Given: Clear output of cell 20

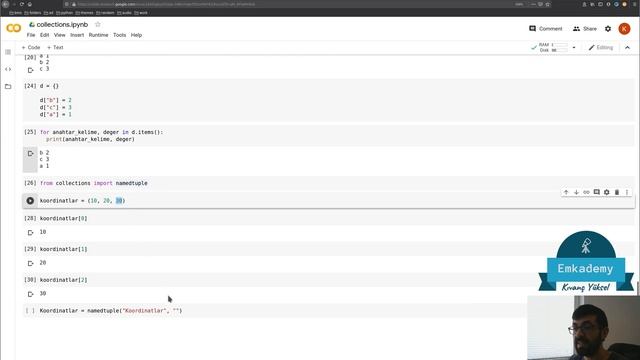Looking at the screenshot, I should [30, 70].
